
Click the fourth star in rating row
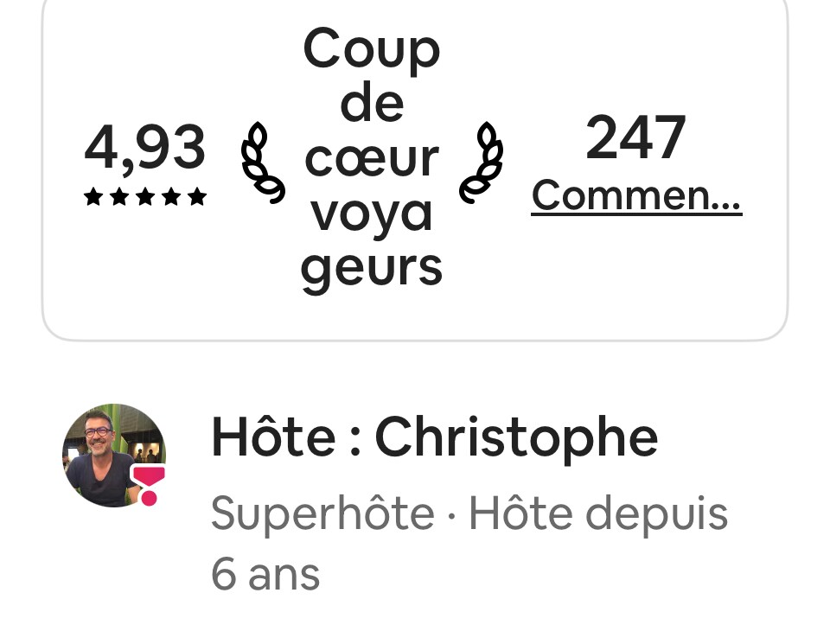point(171,195)
